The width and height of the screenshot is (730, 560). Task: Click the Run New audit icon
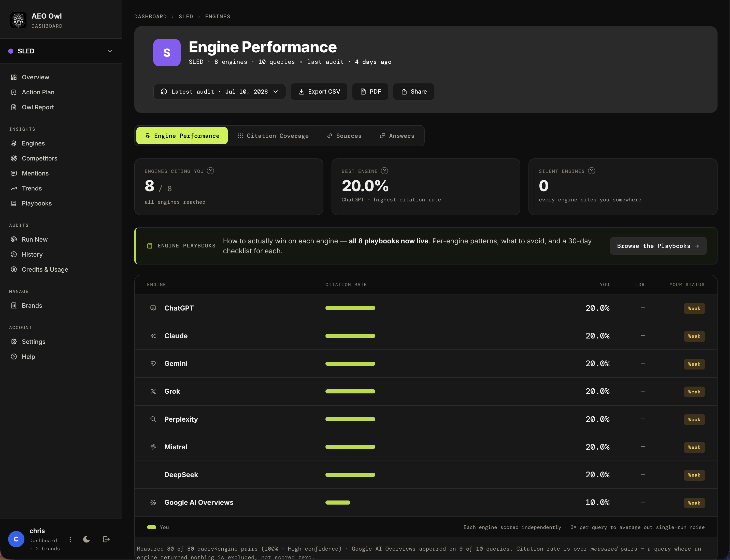14,239
